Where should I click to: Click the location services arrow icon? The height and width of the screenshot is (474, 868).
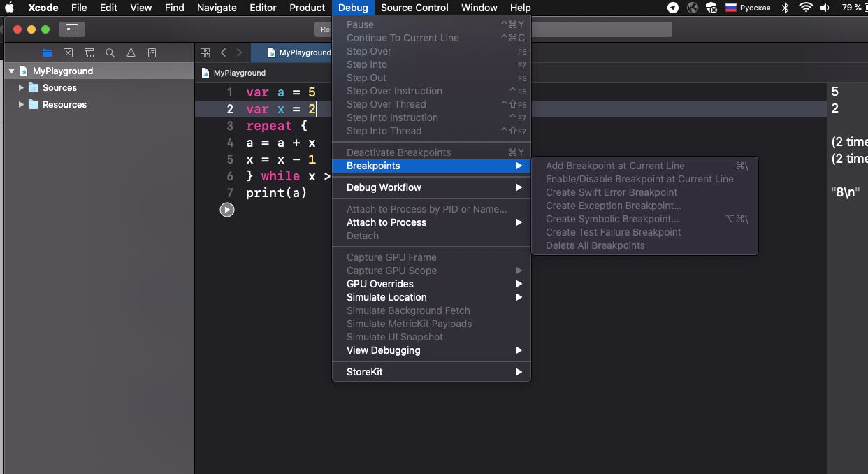pos(673,8)
